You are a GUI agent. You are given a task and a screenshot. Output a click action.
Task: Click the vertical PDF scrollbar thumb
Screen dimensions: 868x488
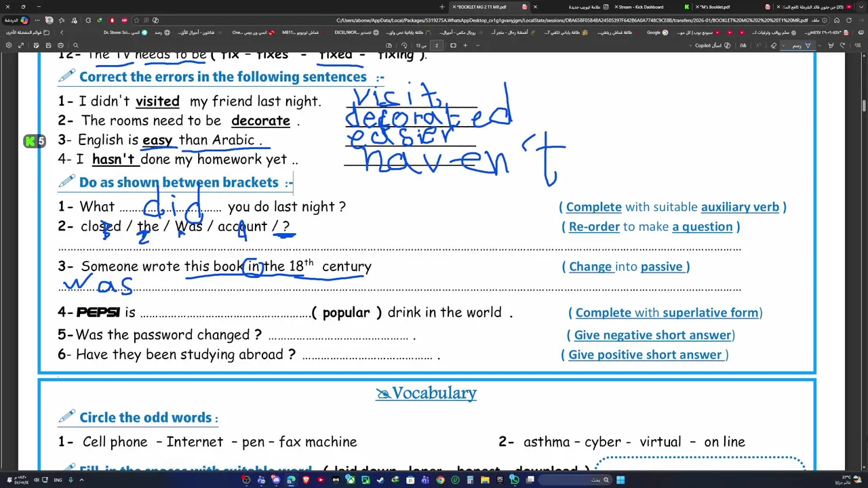coord(864,106)
